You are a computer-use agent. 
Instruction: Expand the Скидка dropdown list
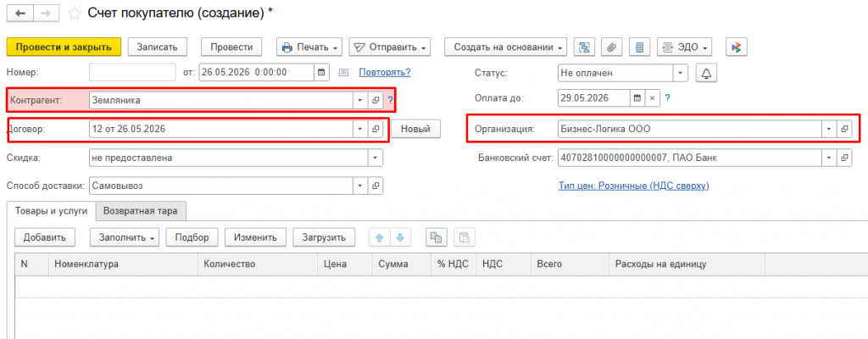click(376, 158)
